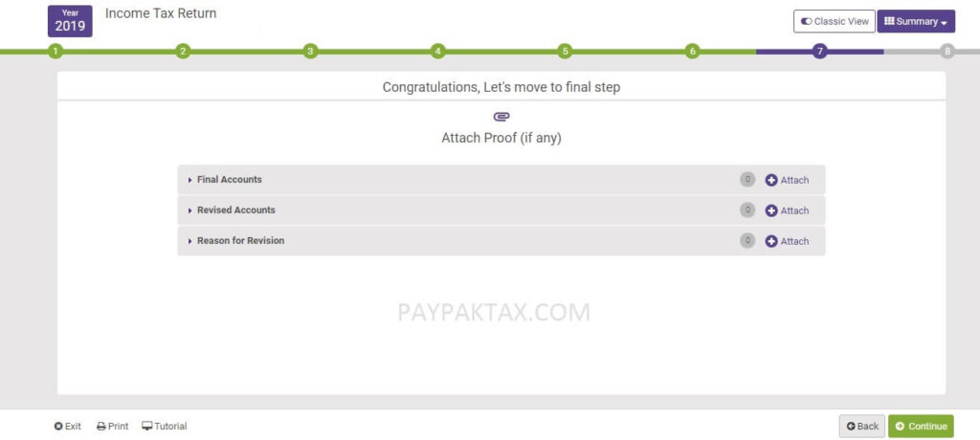
Task: Open the Tutorial monitor icon
Action: (146, 427)
